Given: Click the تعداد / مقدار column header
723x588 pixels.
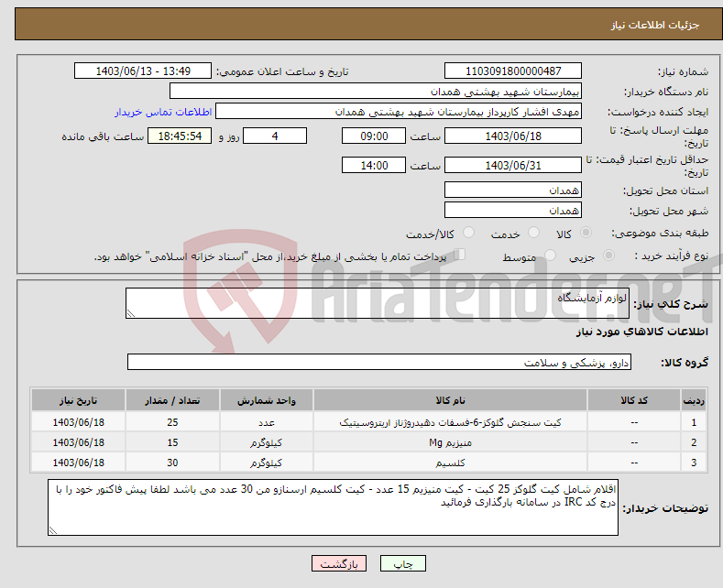Looking at the screenshot, I should tap(172, 400).
